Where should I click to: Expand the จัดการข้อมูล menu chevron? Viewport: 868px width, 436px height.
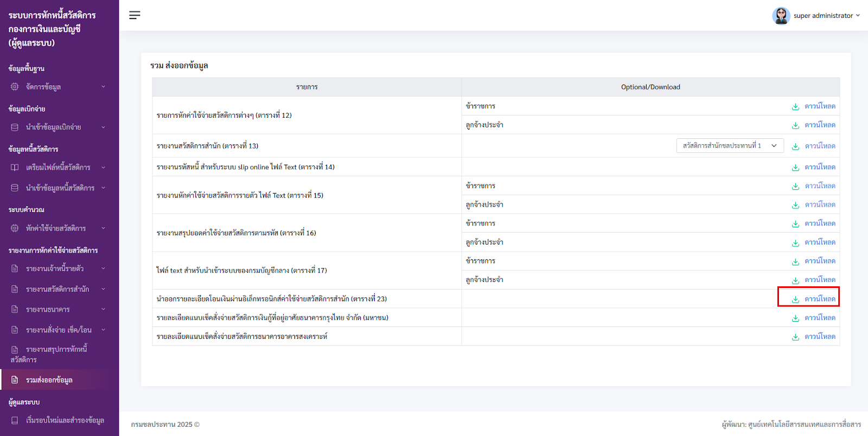tap(103, 87)
